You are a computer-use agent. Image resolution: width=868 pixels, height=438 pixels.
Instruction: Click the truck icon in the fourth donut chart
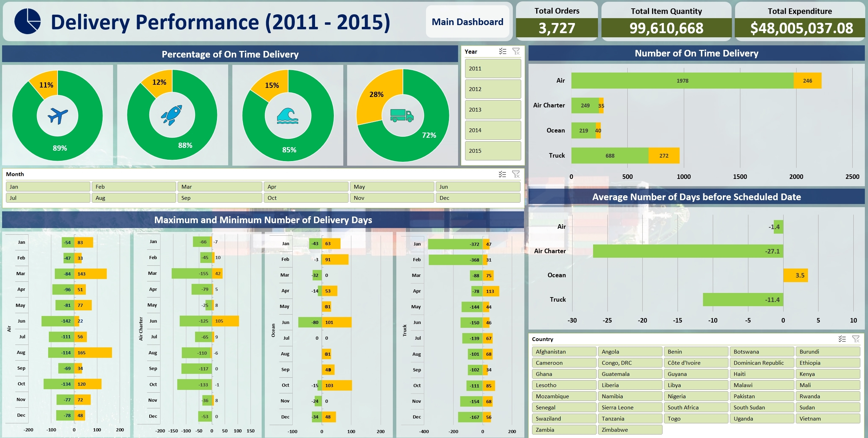[x=402, y=115]
